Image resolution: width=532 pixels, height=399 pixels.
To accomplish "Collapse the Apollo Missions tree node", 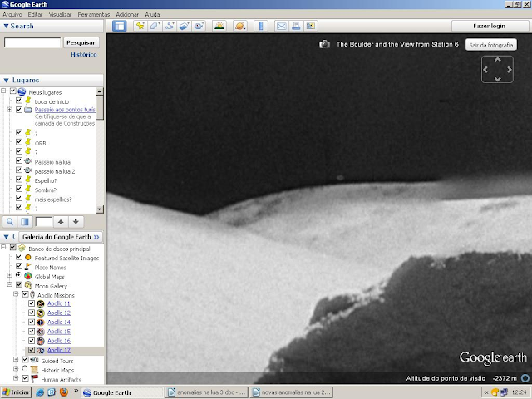I will click(x=16, y=293).
